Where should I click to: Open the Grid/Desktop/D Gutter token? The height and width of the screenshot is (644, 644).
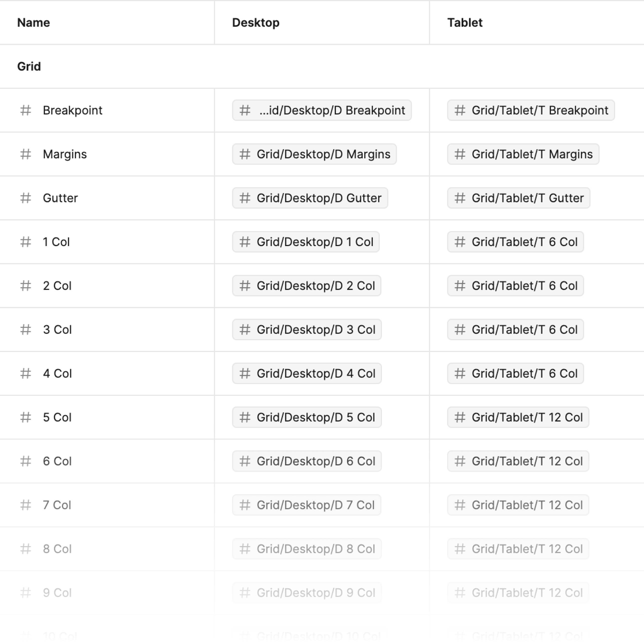[x=310, y=198]
